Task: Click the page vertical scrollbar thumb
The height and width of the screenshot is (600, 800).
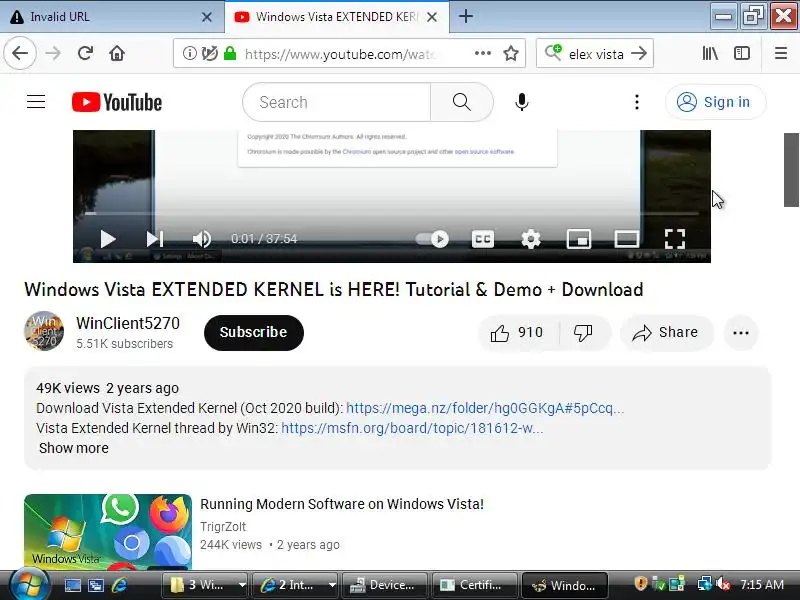Action: [x=791, y=169]
